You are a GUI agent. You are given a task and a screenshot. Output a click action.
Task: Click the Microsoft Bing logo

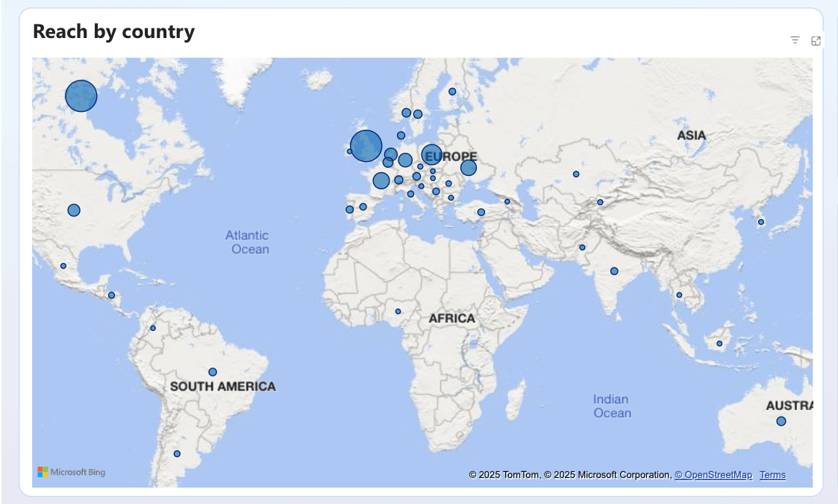[72, 472]
